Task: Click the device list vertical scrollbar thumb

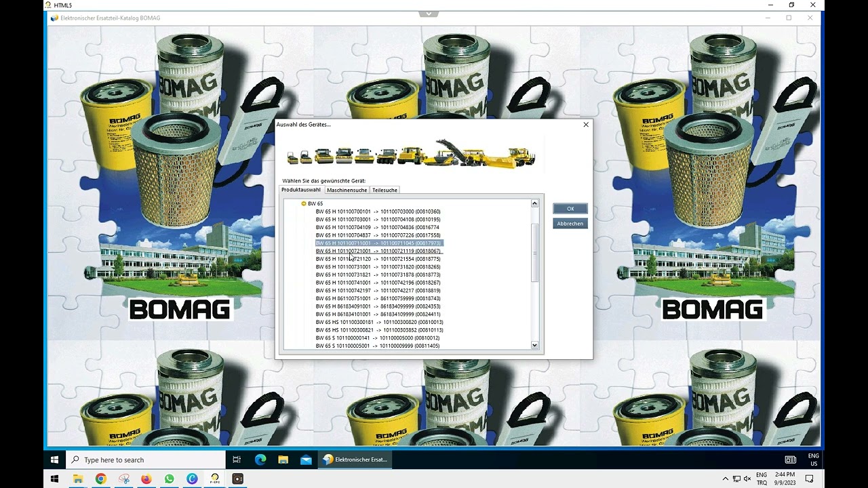Action: pyautogui.click(x=534, y=252)
